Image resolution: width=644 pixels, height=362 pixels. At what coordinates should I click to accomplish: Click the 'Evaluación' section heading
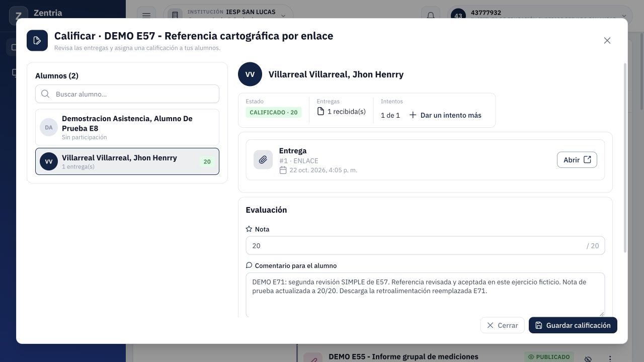pyautogui.click(x=266, y=210)
